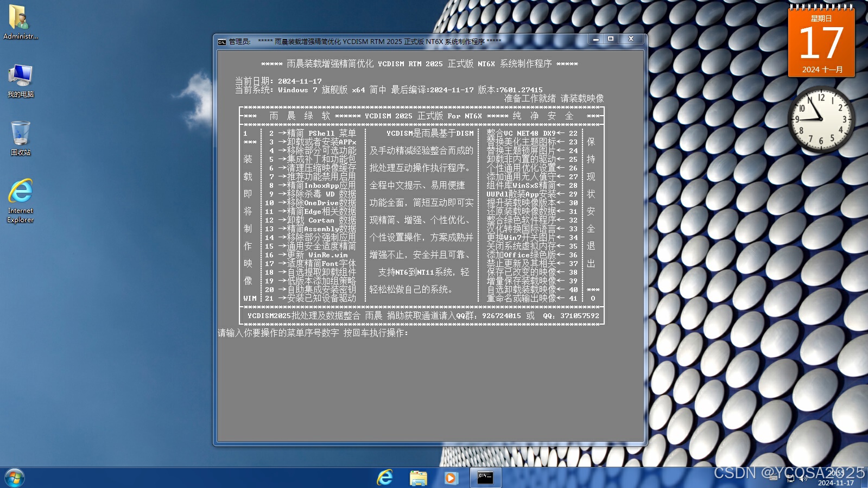Viewport: 868px width, 488px height.
Task: Click menu line 34 更换Win7开关图片
Action: 532,237
